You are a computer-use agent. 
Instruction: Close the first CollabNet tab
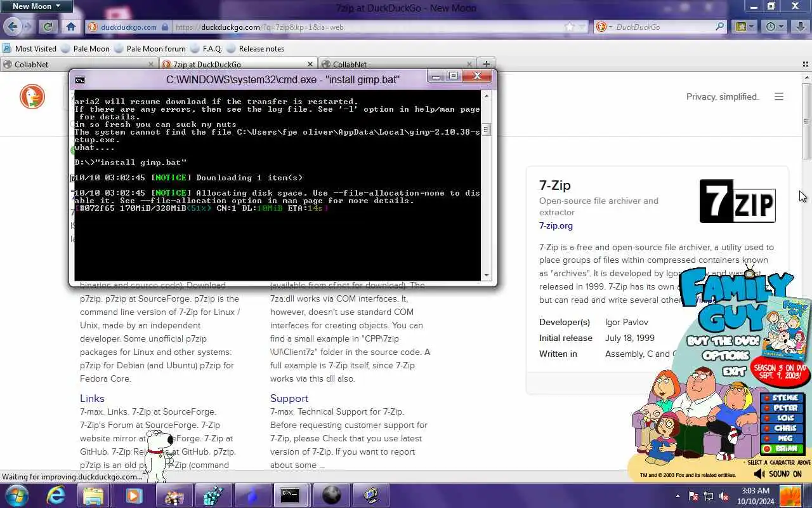[151, 64]
